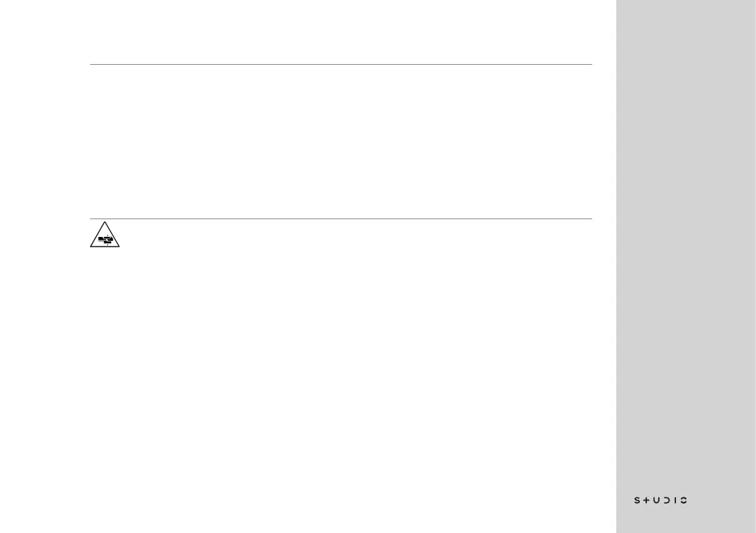Click the top apex of the warning triangle
756x533 pixels.
pos(105,224)
